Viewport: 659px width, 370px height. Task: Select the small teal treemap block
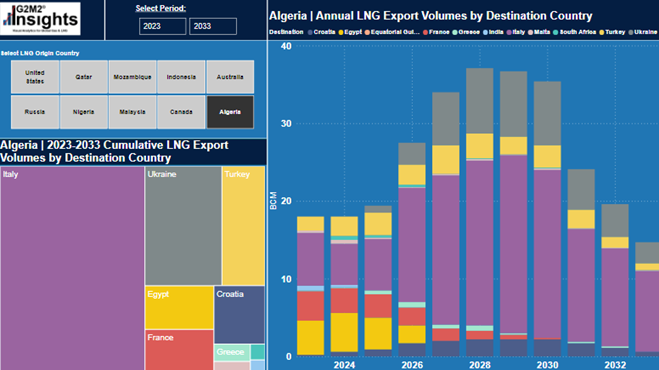point(258,352)
